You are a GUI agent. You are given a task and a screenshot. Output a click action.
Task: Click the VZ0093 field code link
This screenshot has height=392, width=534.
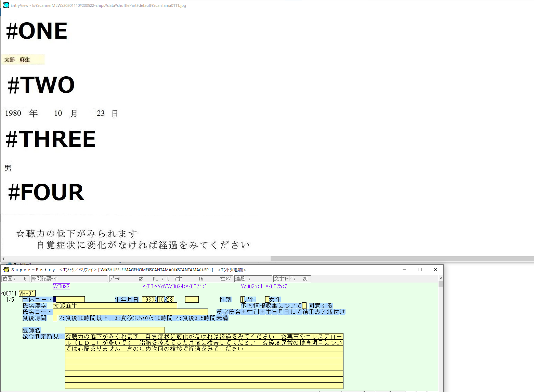pyautogui.click(x=62, y=286)
